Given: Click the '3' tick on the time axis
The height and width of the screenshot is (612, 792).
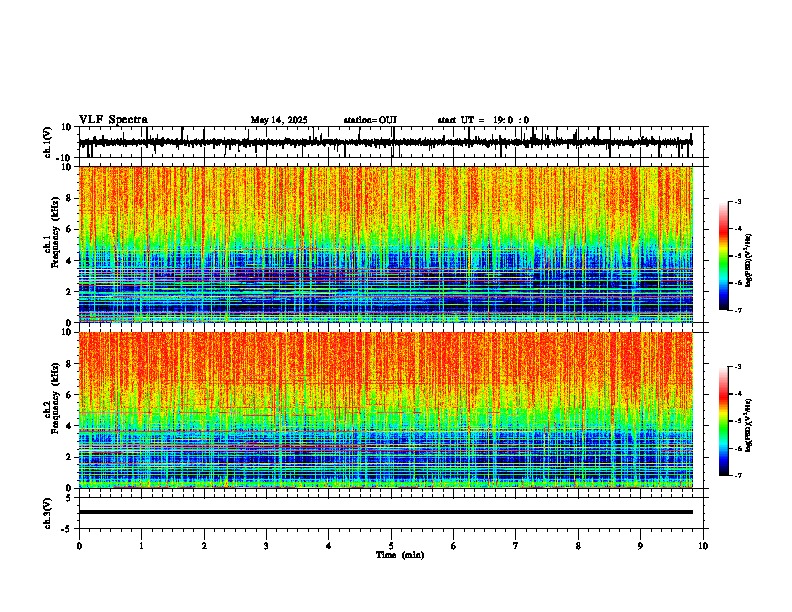Looking at the screenshot, I should (266, 546).
